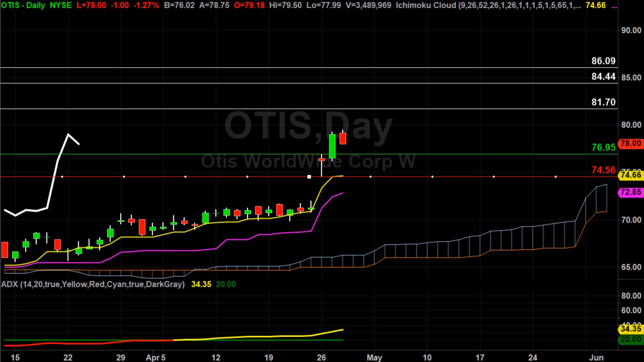Click the green 20.00 ADX axis tag
The image size is (644, 362).
pyautogui.click(x=631, y=340)
